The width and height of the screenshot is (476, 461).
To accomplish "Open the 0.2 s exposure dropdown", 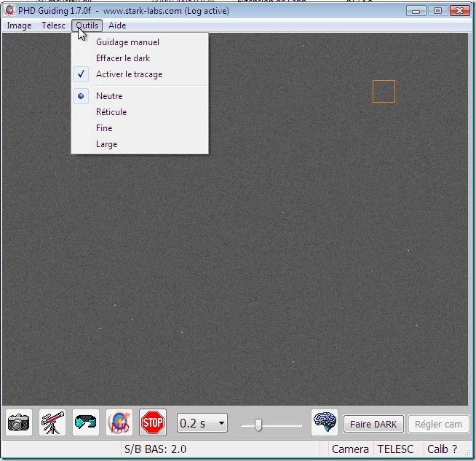I will [202, 423].
